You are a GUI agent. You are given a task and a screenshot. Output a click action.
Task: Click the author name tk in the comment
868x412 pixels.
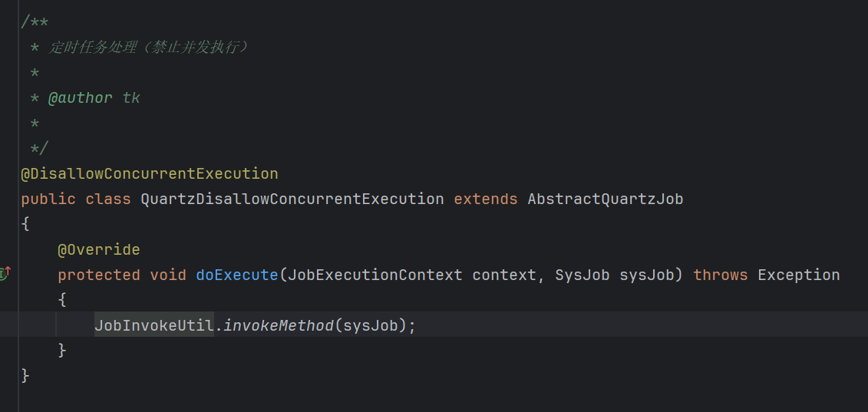tap(131, 98)
